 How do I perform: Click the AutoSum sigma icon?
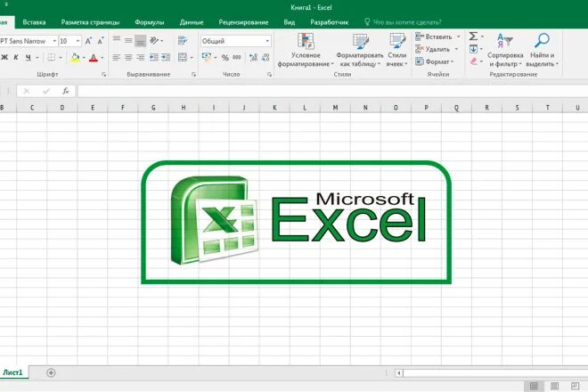coord(473,37)
